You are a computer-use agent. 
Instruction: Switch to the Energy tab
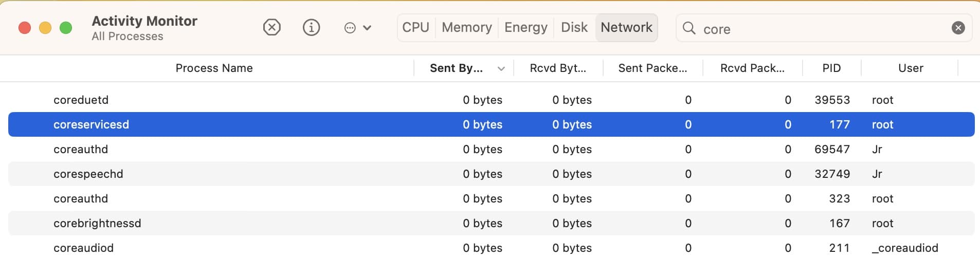click(526, 27)
